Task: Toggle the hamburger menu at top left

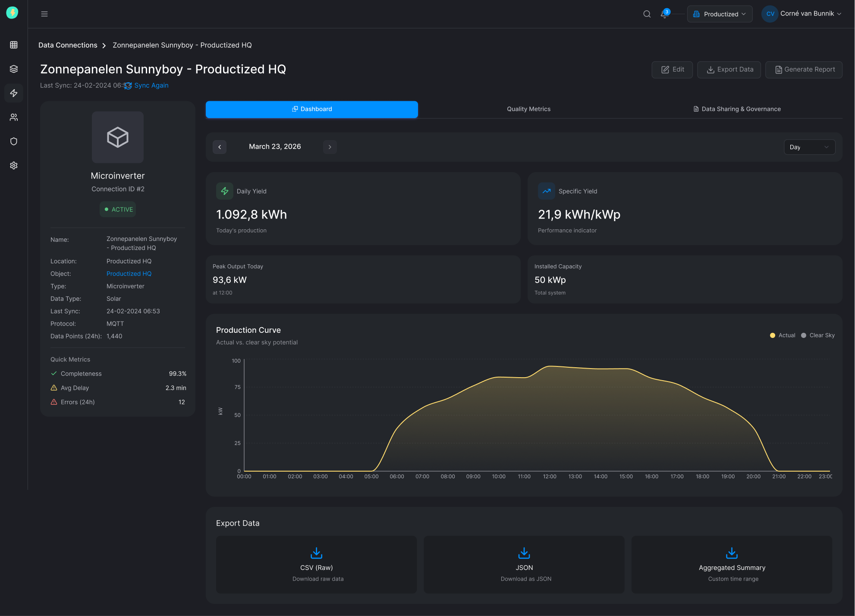Action: 44,13
